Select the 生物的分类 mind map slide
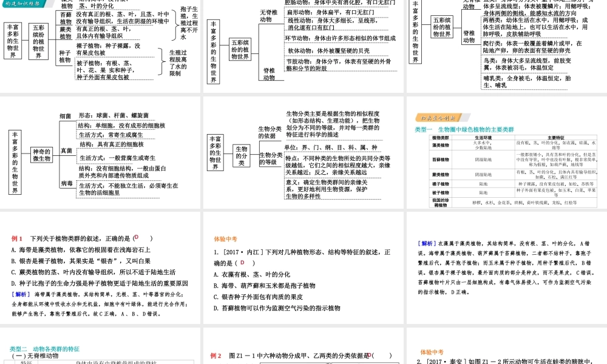The image size is (607, 364). tap(303, 153)
